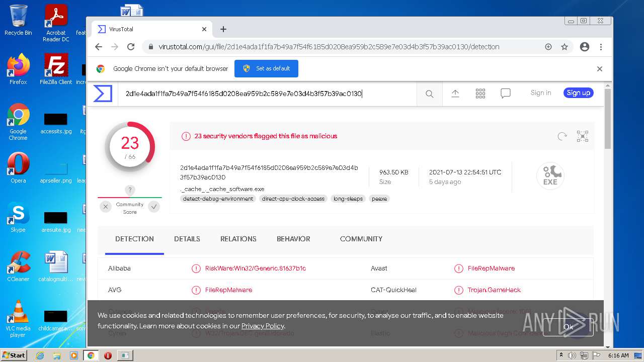Viewport: 644px width, 362px height.
Task: Select aprseller.png file on desktop
Action: tap(56, 172)
